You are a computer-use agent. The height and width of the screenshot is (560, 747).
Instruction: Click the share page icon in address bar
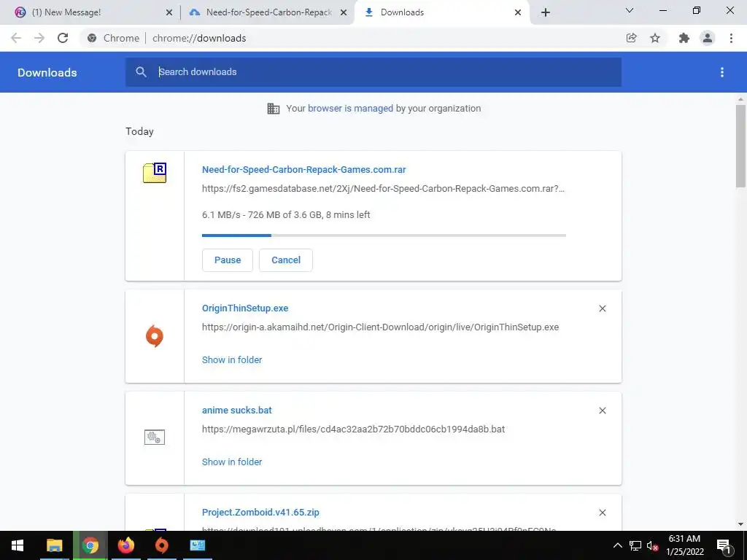point(631,38)
